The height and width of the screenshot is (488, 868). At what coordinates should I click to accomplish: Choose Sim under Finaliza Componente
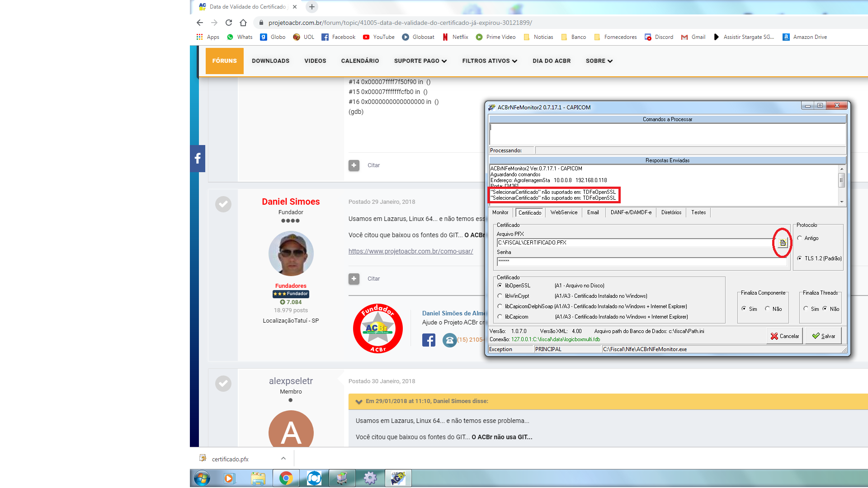(x=744, y=309)
